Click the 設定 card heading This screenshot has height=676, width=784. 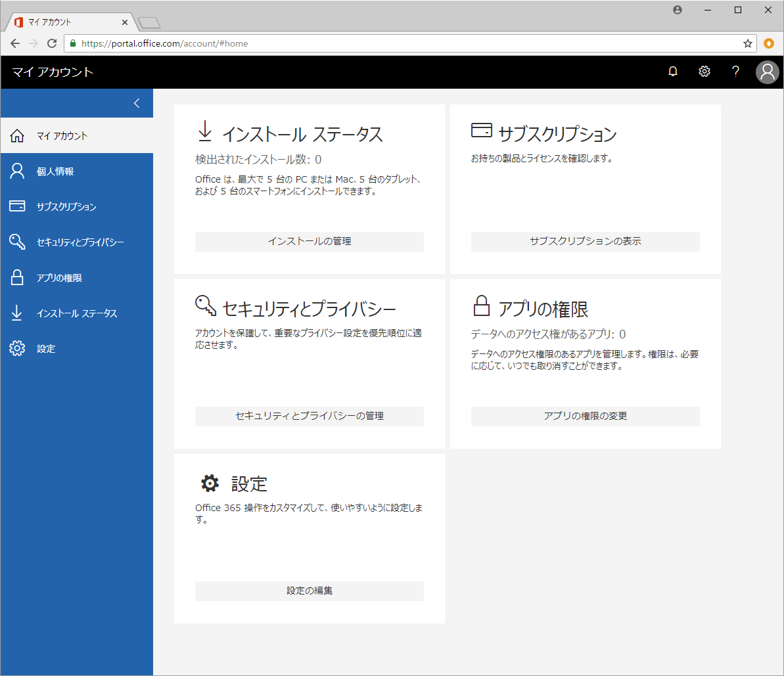249,484
